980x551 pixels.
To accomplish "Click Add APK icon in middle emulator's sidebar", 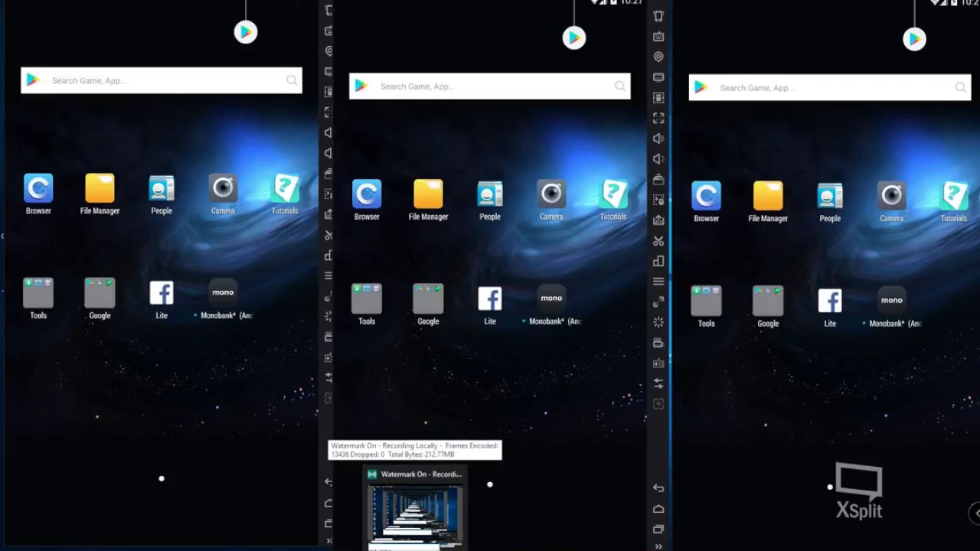I will pyautogui.click(x=658, y=220).
